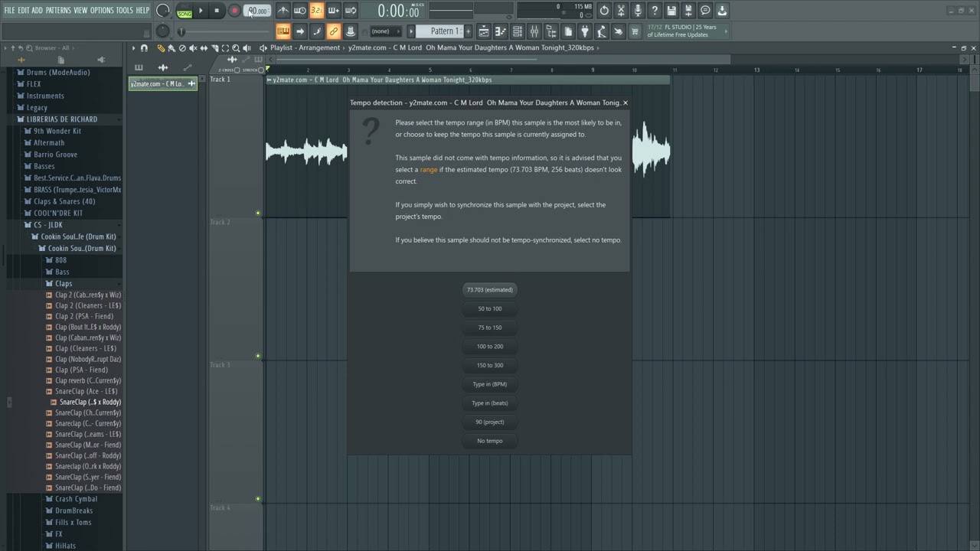Image resolution: width=980 pixels, height=551 pixels.
Task: Click the microphone one-click recording icon
Action: 638,11
